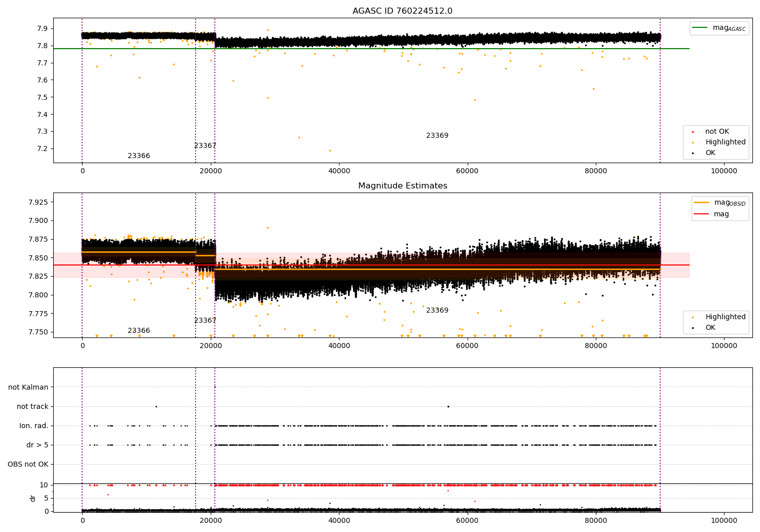
Task: Select the mag AGASC legend label
Action: [x=729, y=28]
